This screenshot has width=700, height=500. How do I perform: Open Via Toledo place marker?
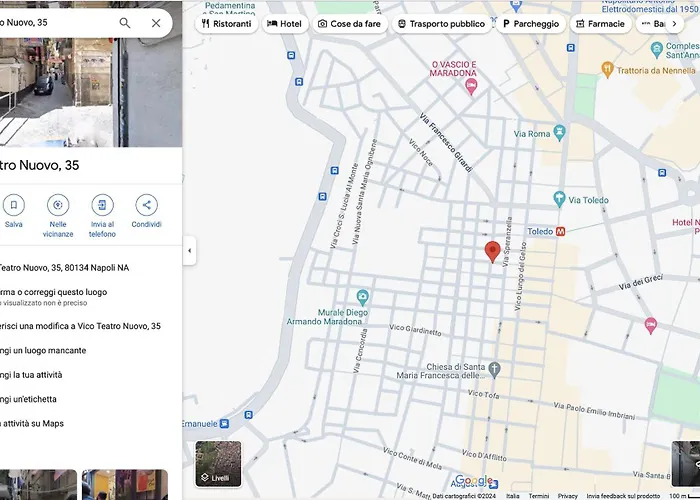[x=559, y=199]
